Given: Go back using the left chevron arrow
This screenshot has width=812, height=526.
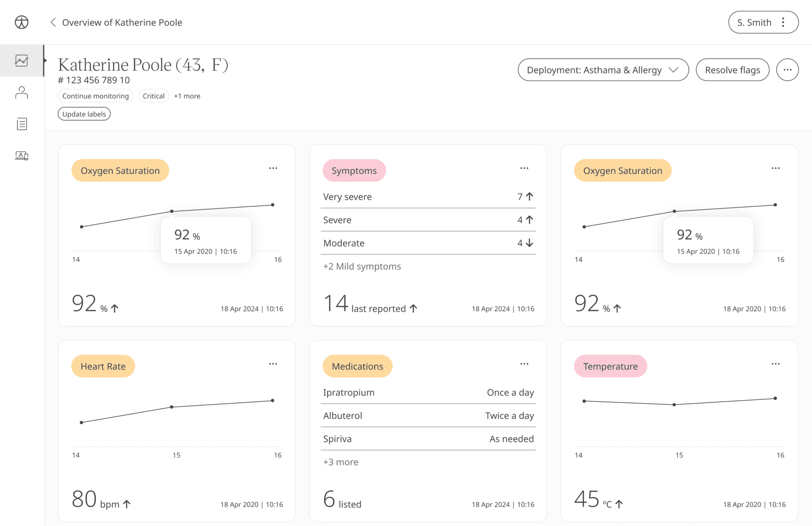Looking at the screenshot, I should (x=53, y=22).
